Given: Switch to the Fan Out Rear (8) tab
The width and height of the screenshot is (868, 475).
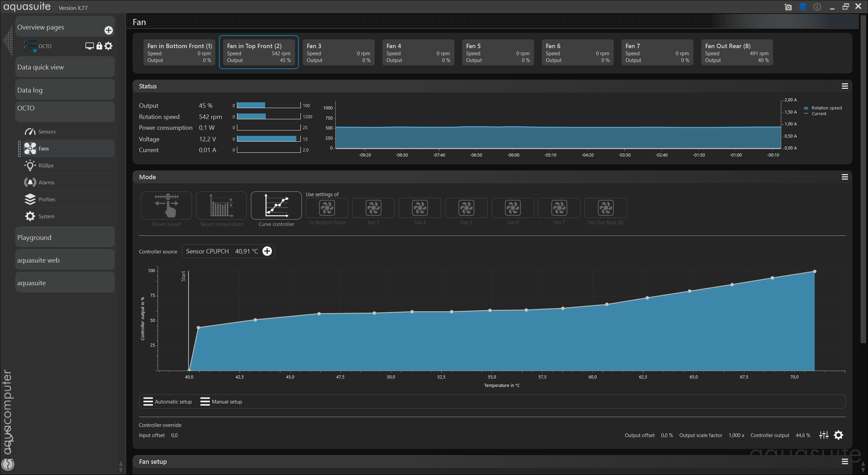Looking at the screenshot, I should click(736, 53).
